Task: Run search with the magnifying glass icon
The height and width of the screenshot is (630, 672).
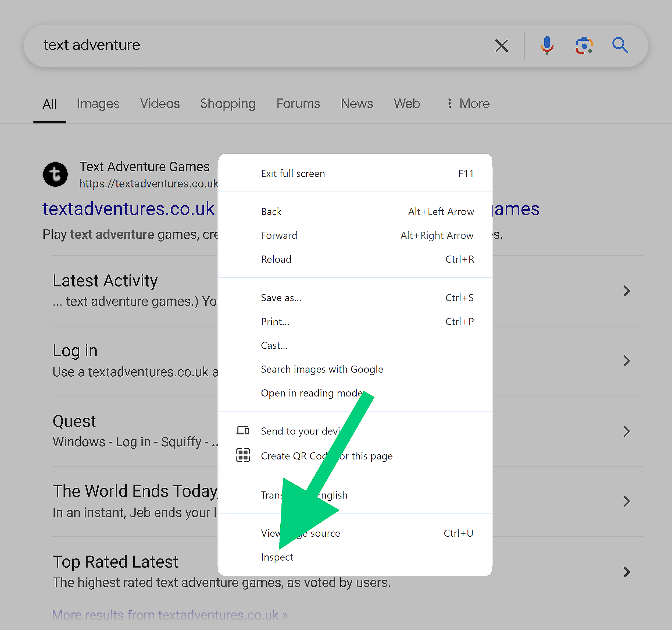Action: tap(620, 45)
